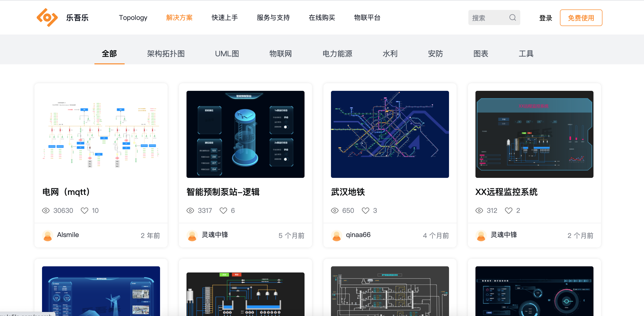644x316 pixels.
Task: Switch to the 架构拓扑图 tab
Action: point(166,54)
